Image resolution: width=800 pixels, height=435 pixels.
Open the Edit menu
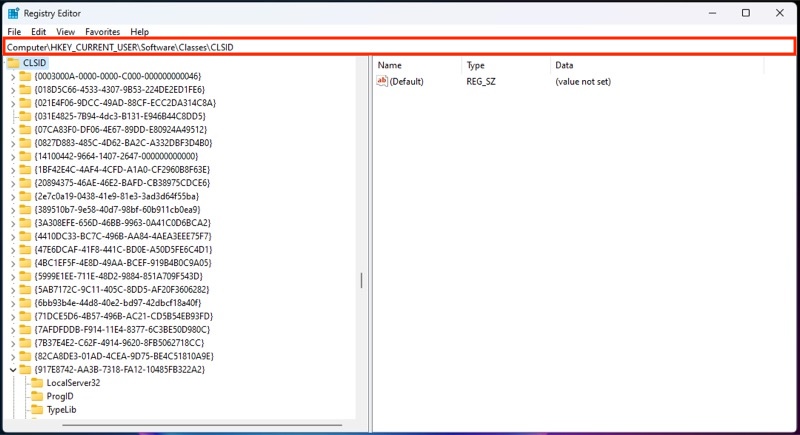pyautogui.click(x=38, y=32)
